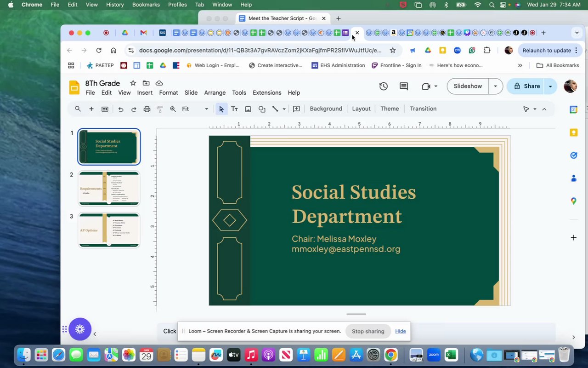
Task: Open the Arrange menu
Action: pos(215,92)
